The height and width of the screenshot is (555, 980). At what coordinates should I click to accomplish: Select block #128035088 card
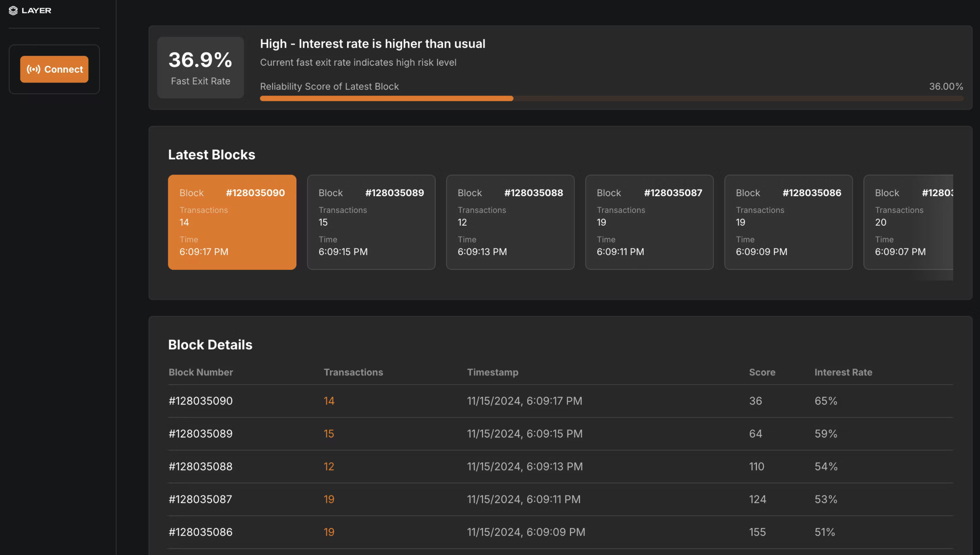tap(510, 222)
